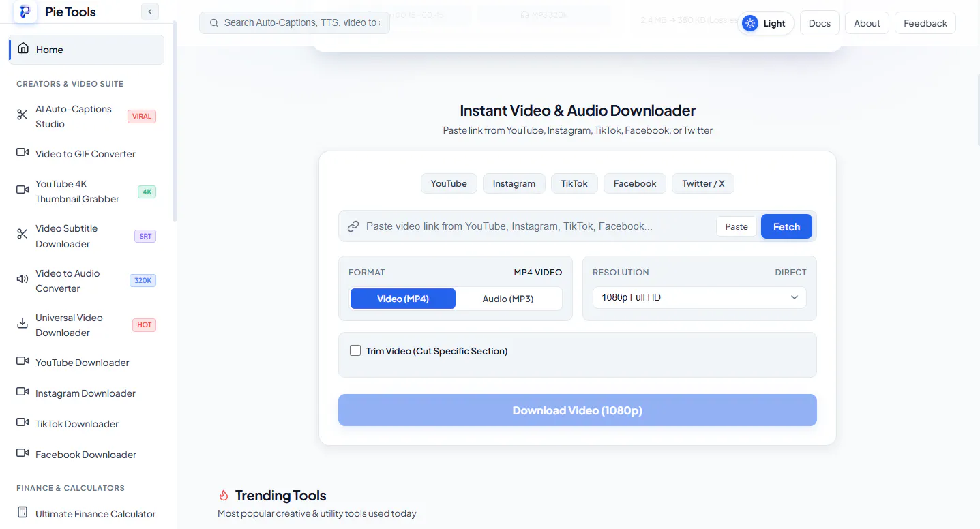Open Facebook Downloader in sidebar
Viewport: 980px width, 529px height.
tap(87, 455)
